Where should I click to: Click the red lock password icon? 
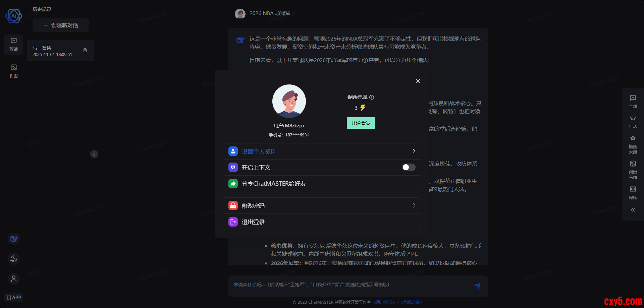click(233, 205)
